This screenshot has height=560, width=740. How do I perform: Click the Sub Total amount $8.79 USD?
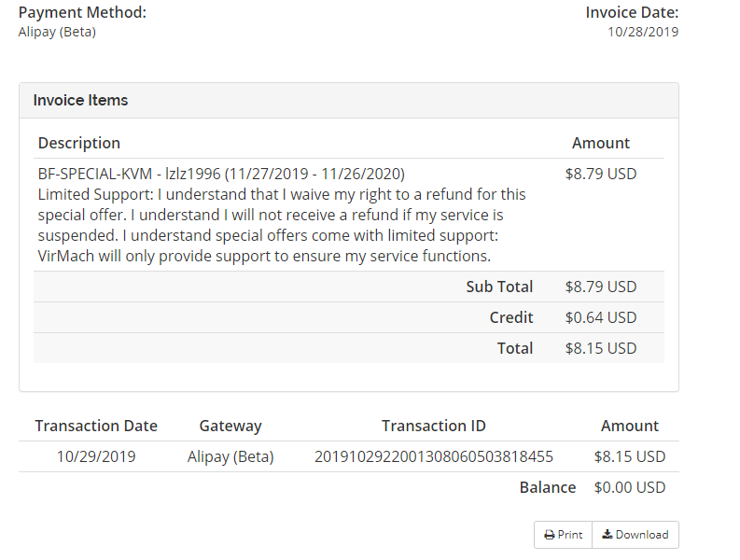[x=601, y=287]
